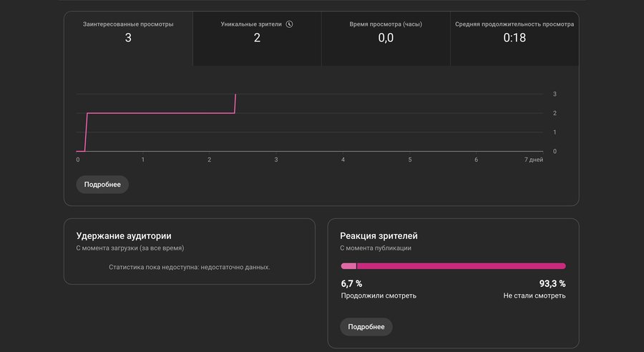
Task: Click the "Статистика пока недоступна" message
Action: 190,267
